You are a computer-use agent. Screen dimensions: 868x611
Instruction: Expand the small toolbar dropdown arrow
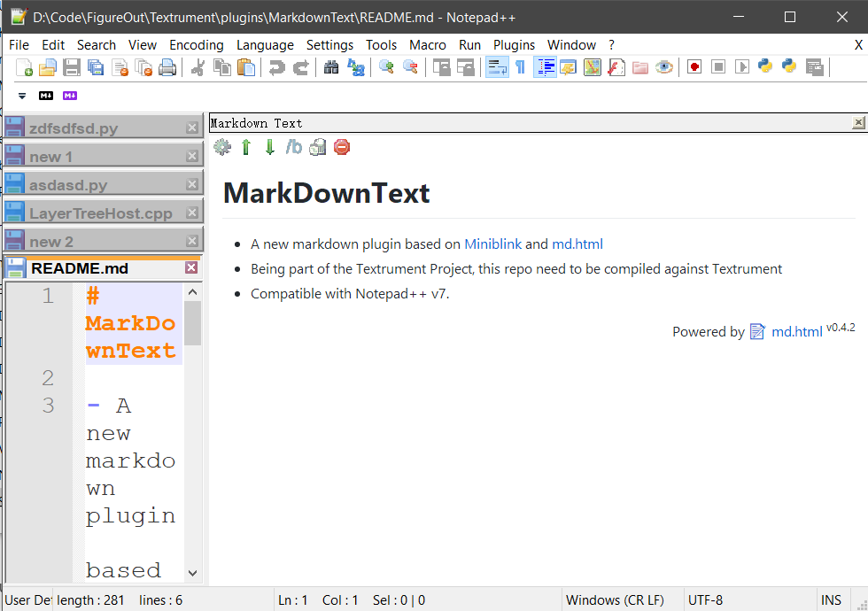click(x=22, y=96)
